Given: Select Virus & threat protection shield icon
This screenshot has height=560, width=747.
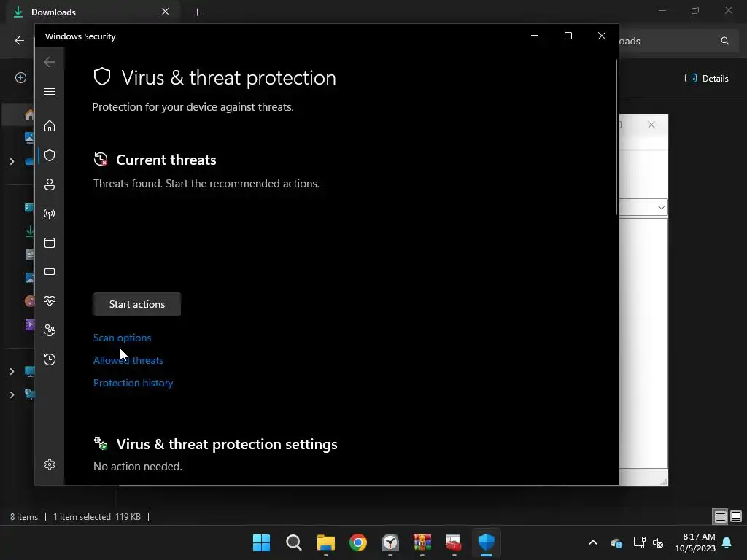Looking at the screenshot, I should pos(50,155).
